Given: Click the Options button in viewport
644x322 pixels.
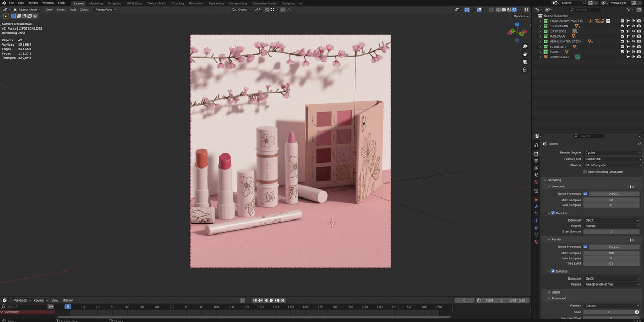Looking at the screenshot, I should coord(519,16).
